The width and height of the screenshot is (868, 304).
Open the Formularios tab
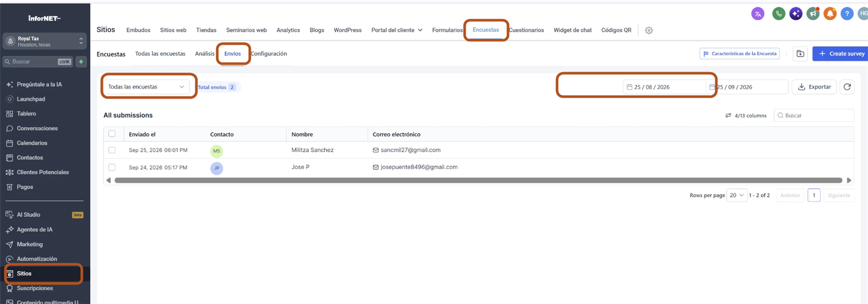click(447, 30)
